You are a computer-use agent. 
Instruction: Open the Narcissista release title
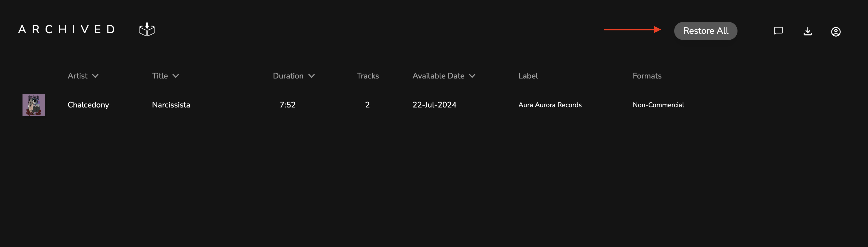point(171,105)
